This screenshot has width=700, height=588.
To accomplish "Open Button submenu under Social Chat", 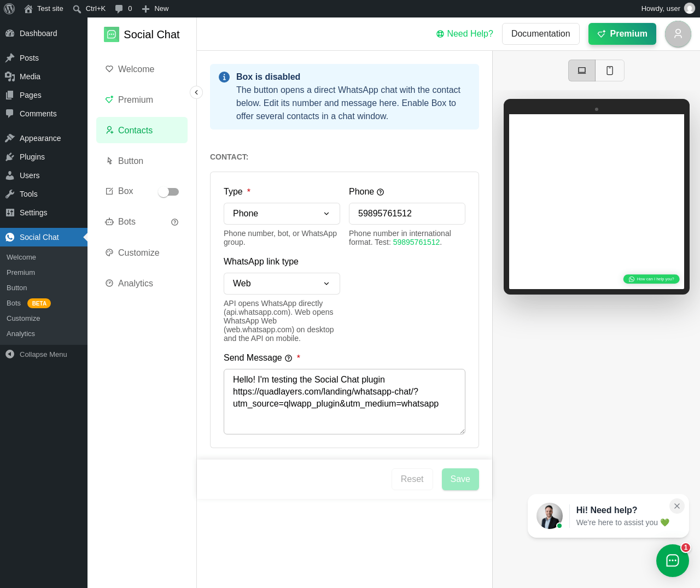I will pos(44,288).
